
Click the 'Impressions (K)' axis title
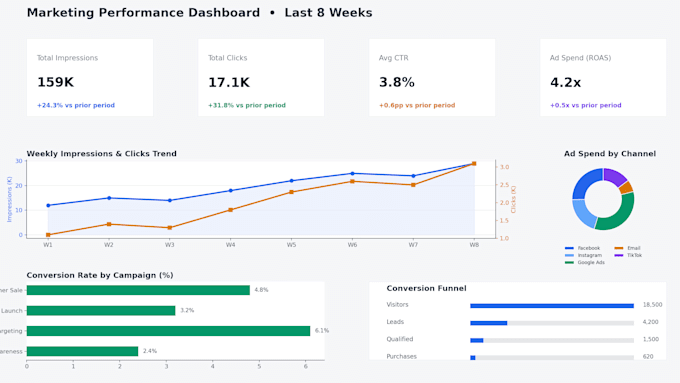pyautogui.click(x=9, y=199)
